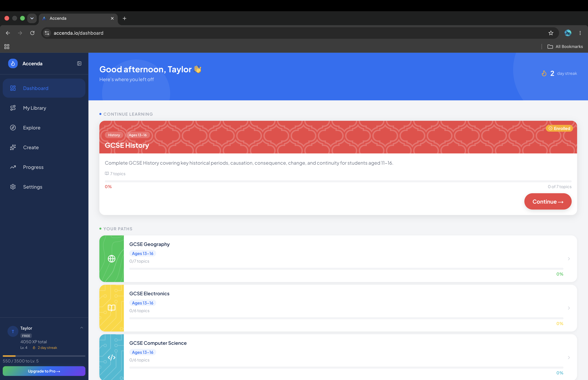
Task: Open the Chrome profile avatar
Action: click(x=568, y=33)
